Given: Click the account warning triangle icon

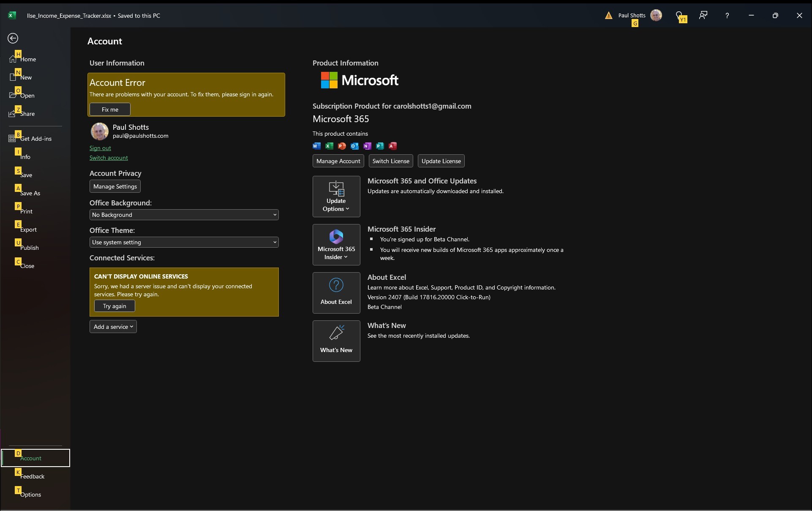Looking at the screenshot, I should (x=608, y=16).
